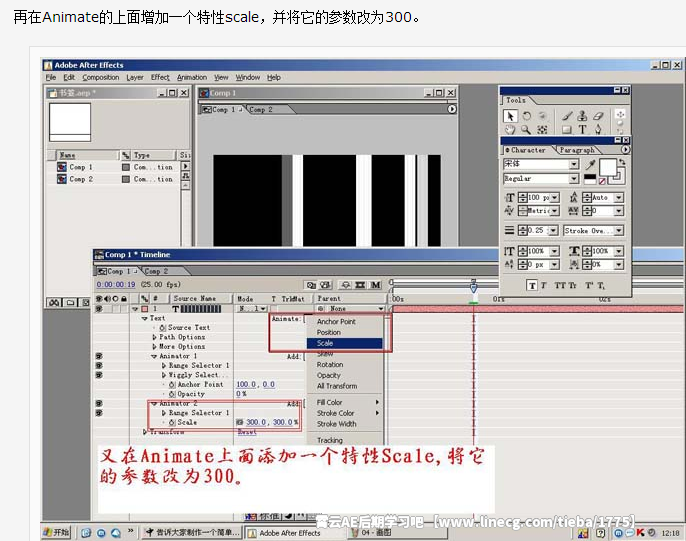Toggle Superscript text style
686x541 pixels.
point(589,286)
